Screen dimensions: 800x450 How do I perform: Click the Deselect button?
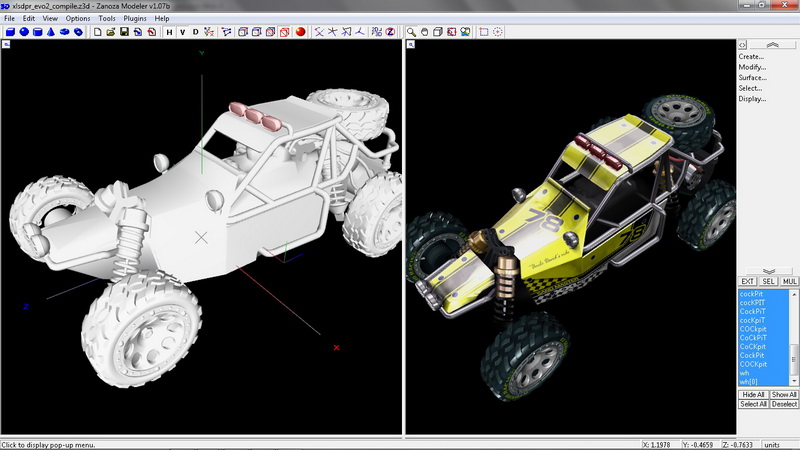(x=784, y=404)
